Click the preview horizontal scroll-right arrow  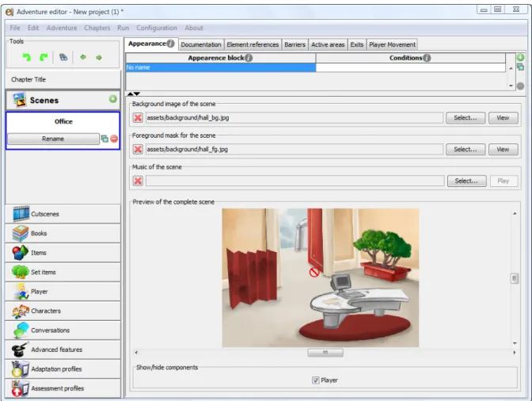pyautogui.click(x=515, y=353)
